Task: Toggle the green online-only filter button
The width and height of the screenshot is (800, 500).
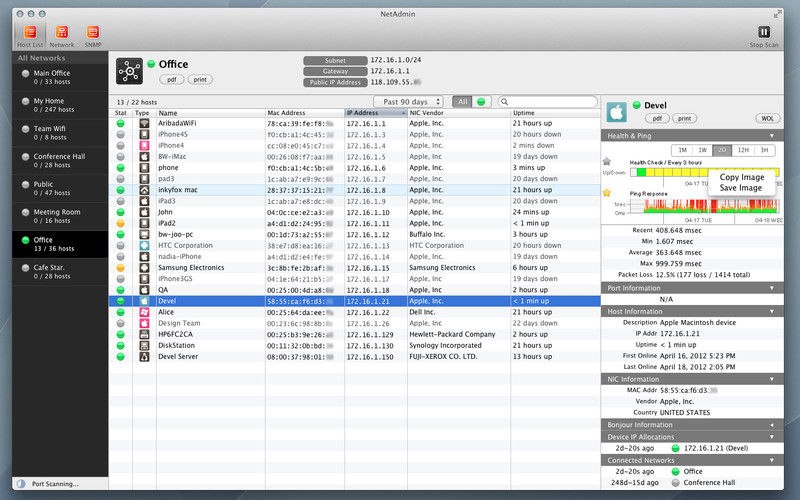Action: [481, 102]
